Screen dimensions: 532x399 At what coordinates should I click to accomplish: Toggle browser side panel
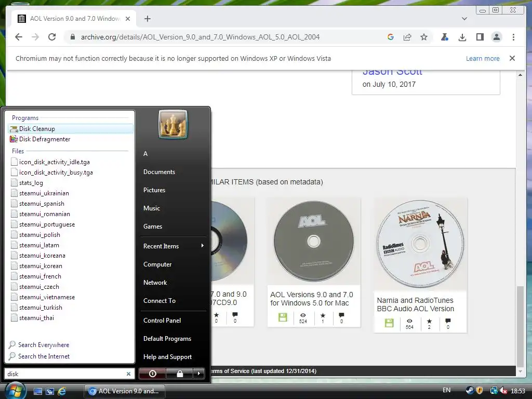pos(480,37)
